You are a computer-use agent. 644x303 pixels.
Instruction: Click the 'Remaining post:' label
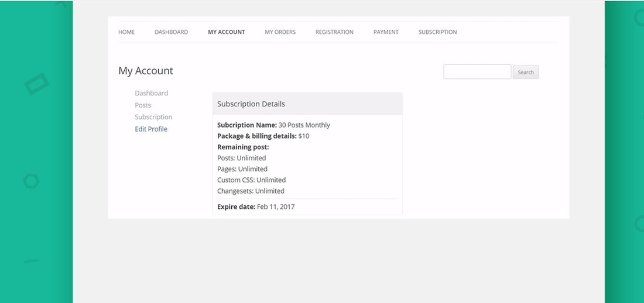(243, 147)
